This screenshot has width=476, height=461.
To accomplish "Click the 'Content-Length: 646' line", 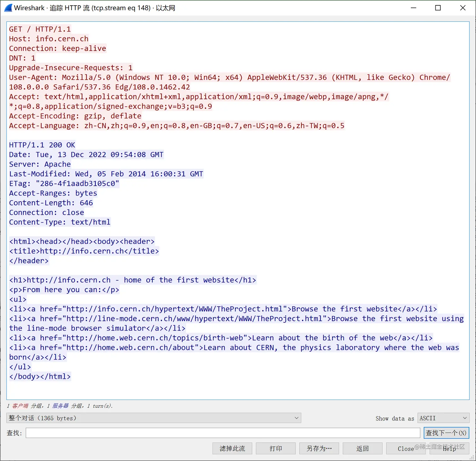I will (51, 203).
